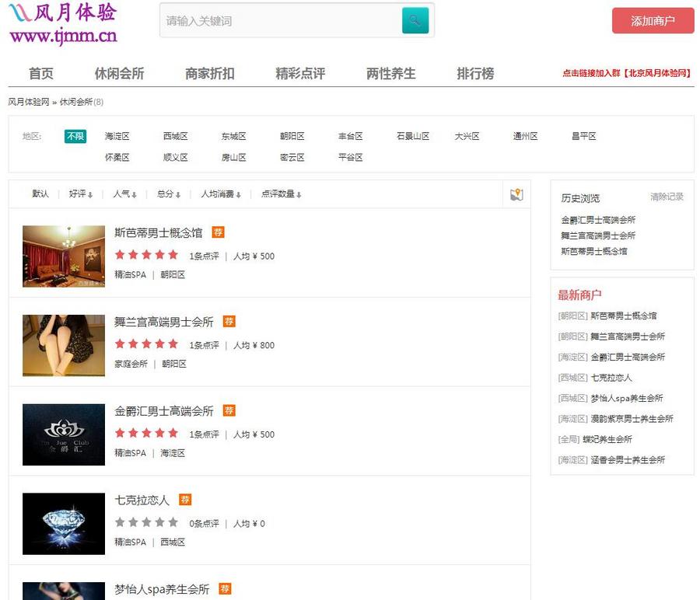Click the 添加商户 button
Image resolution: width=700 pixels, height=600 pixels.
coord(653,22)
